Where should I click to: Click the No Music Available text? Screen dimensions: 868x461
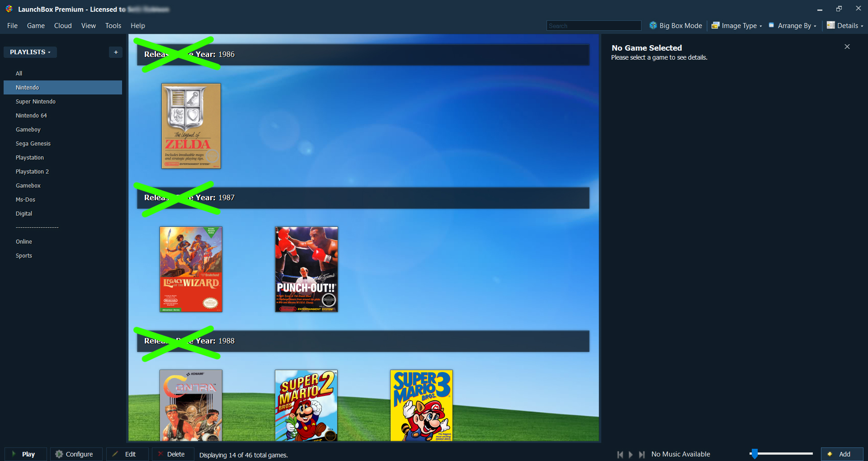point(680,454)
